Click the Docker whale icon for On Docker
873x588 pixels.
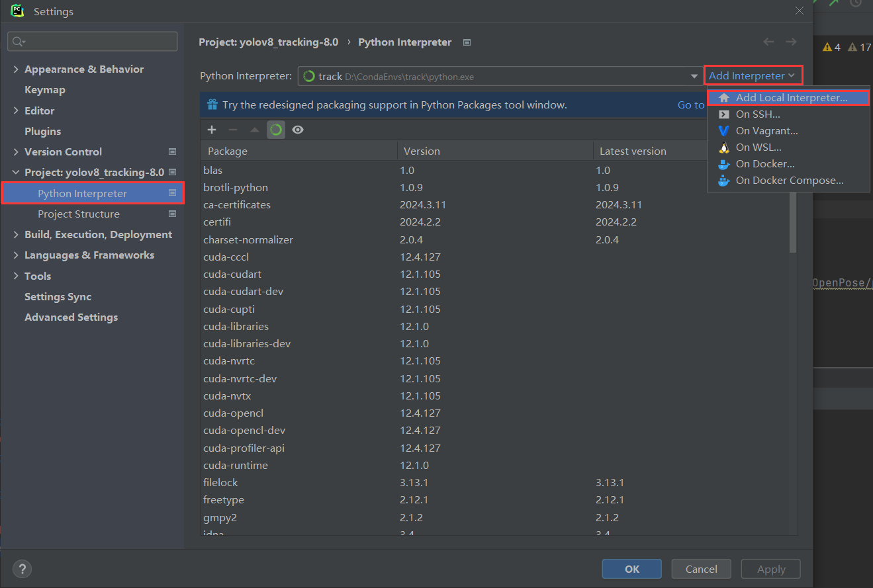pyautogui.click(x=724, y=164)
